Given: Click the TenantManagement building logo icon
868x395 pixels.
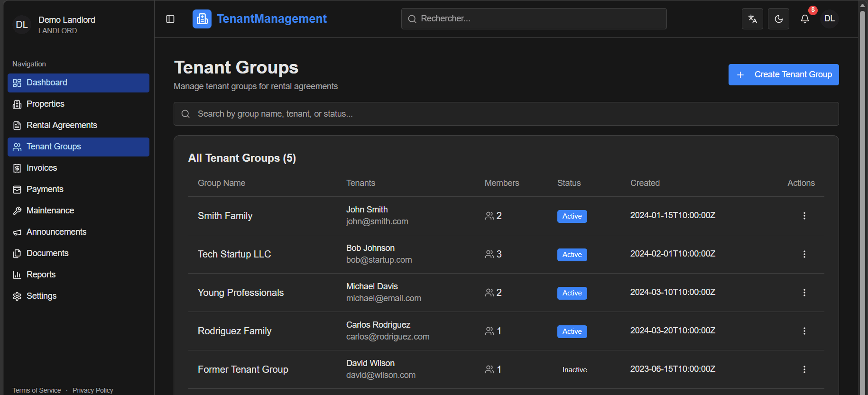Looking at the screenshot, I should pyautogui.click(x=202, y=19).
